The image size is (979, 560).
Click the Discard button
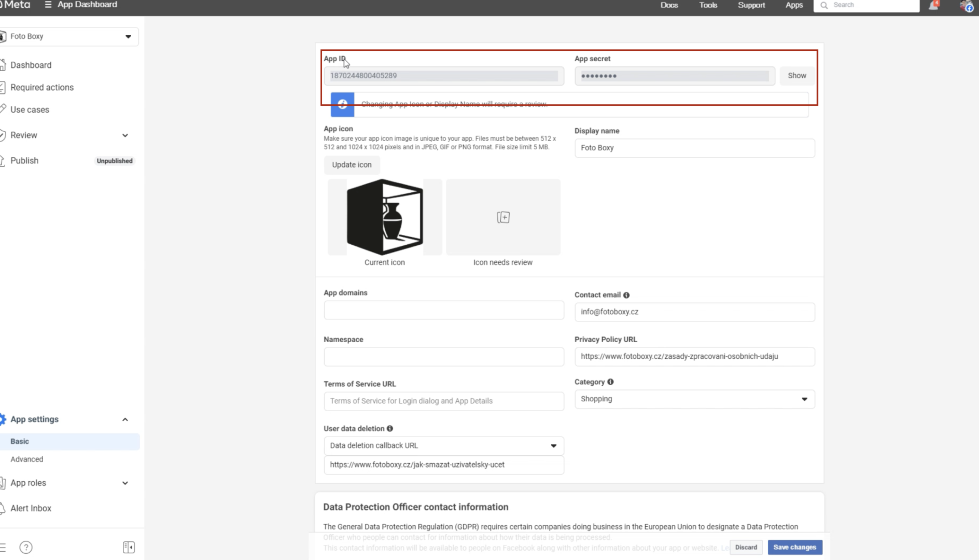coord(746,548)
